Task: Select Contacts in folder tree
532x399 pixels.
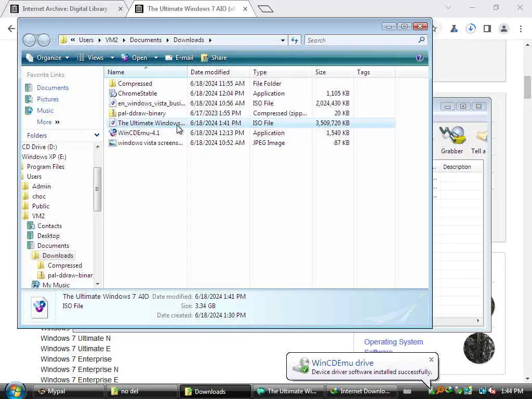Action: click(x=49, y=226)
